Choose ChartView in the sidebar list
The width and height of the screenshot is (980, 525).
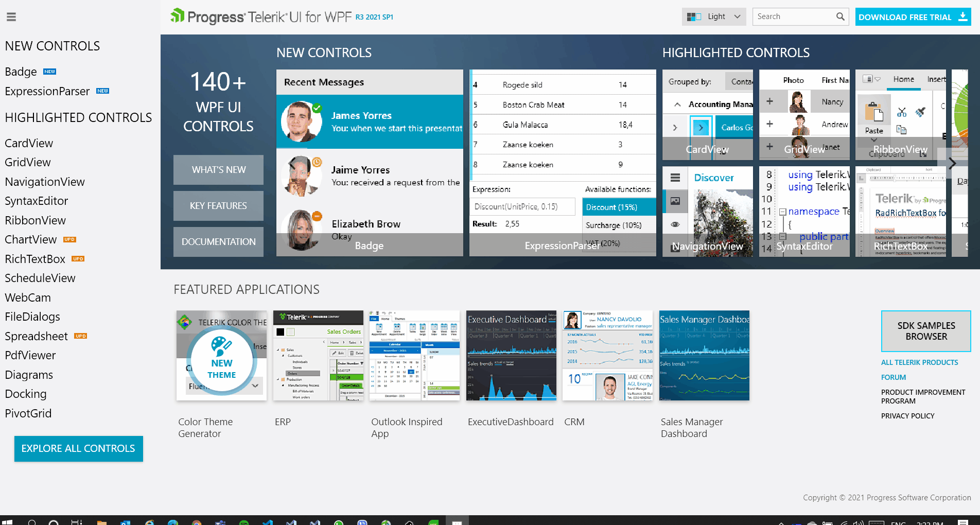[31, 239]
